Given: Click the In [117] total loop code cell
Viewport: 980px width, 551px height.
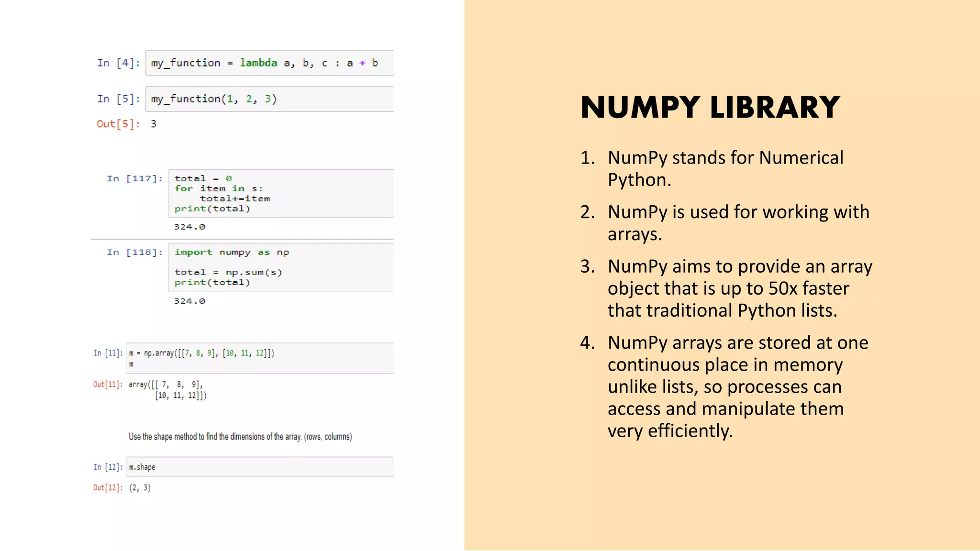Looking at the screenshot, I should pyautogui.click(x=281, y=194).
